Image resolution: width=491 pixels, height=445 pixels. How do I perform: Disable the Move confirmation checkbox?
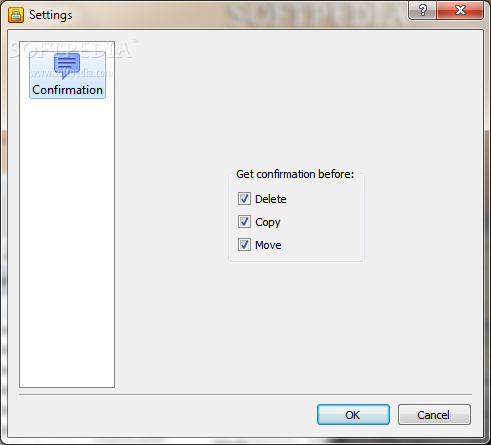click(x=244, y=245)
